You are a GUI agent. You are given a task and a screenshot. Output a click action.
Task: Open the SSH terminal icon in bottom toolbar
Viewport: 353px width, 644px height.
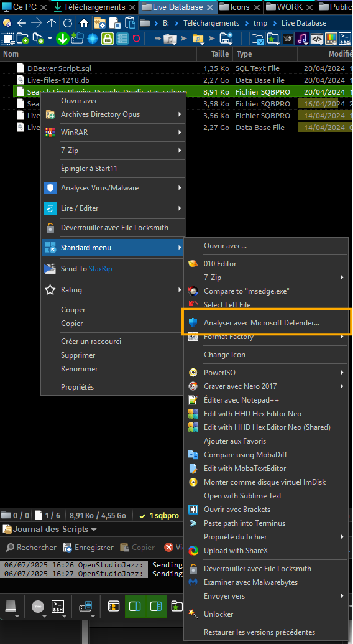[x=57, y=606]
